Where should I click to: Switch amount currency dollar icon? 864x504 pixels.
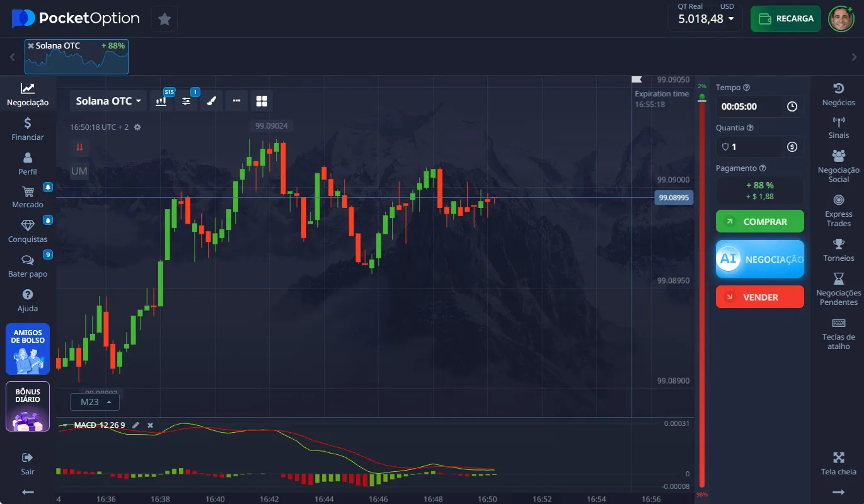pyautogui.click(x=792, y=147)
